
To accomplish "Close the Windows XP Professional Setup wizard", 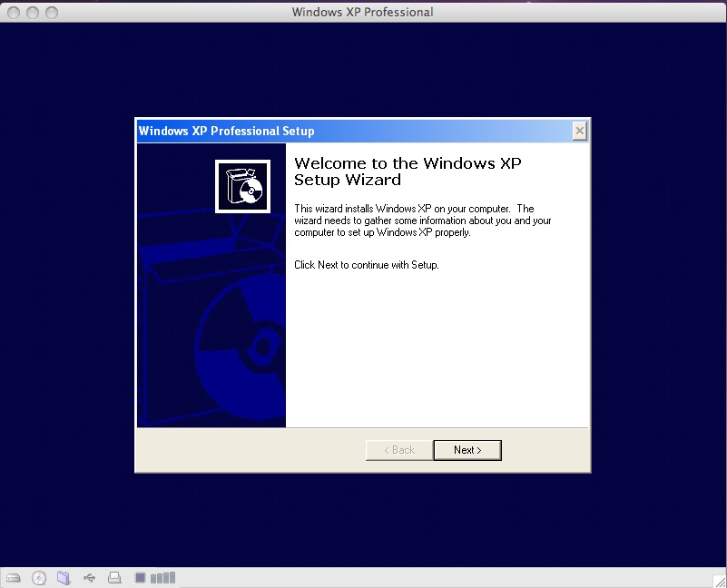I will [579, 131].
